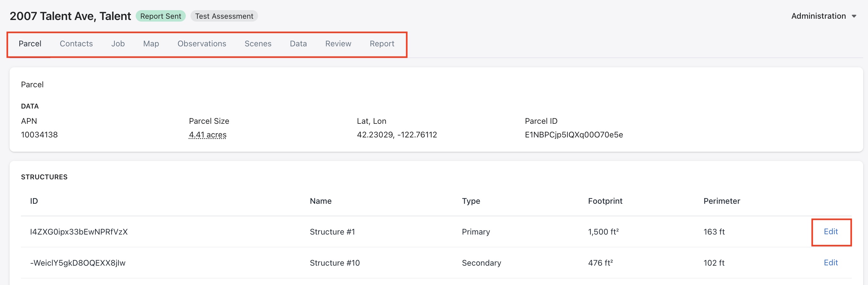Click the 4.41 acres parcel size value

point(208,135)
